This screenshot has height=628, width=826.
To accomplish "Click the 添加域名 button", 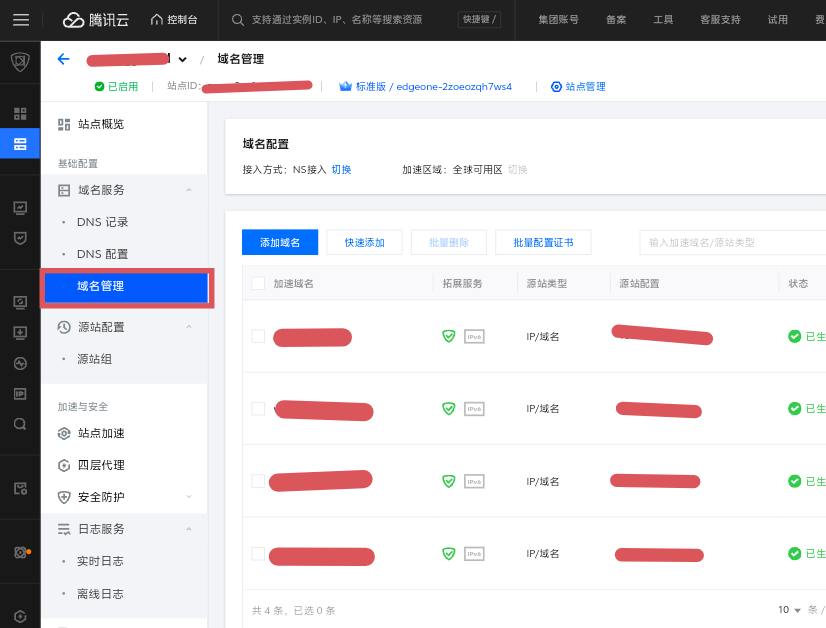I will 279,242.
